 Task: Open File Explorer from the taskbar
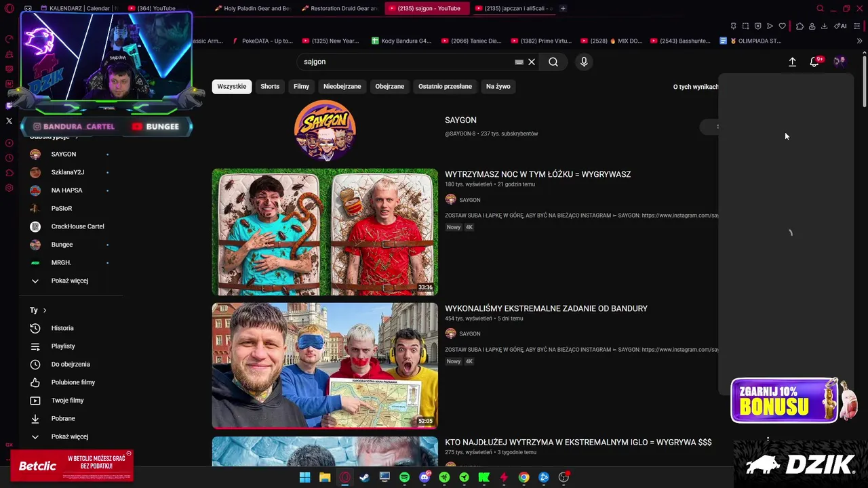(325, 477)
